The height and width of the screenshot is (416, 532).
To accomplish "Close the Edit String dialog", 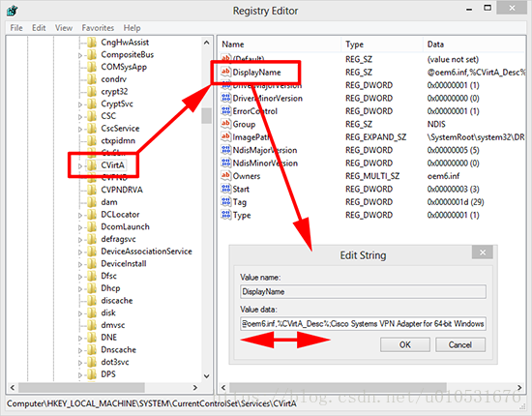I will (483, 253).
